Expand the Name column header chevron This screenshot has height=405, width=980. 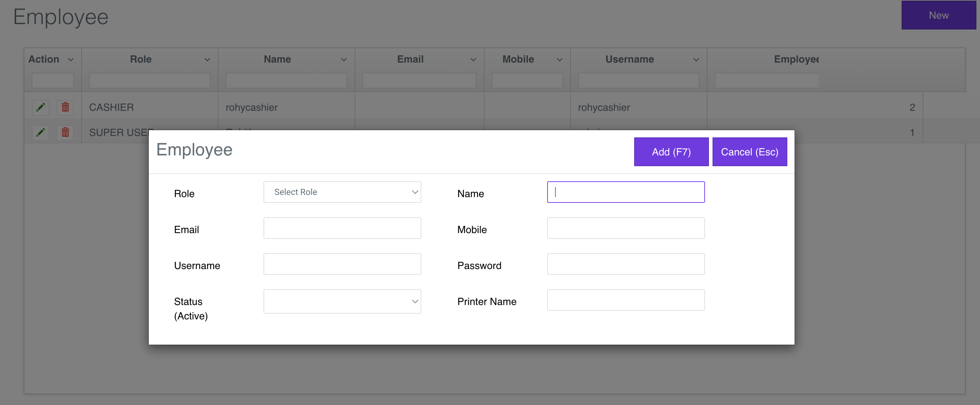[344, 60]
